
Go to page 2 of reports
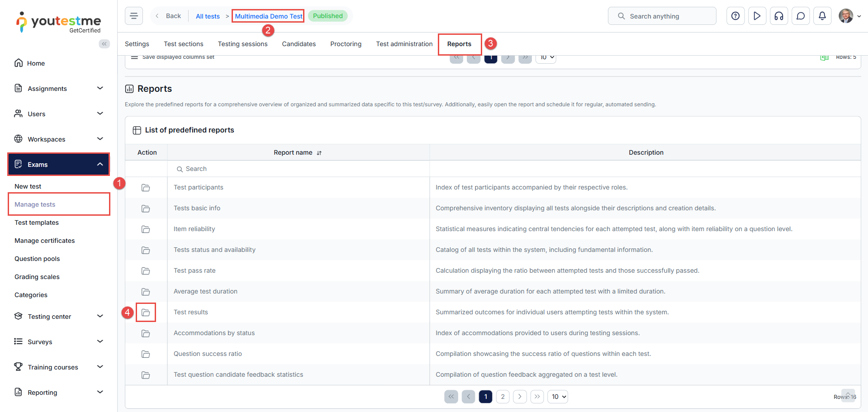click(x=503, y=397)
